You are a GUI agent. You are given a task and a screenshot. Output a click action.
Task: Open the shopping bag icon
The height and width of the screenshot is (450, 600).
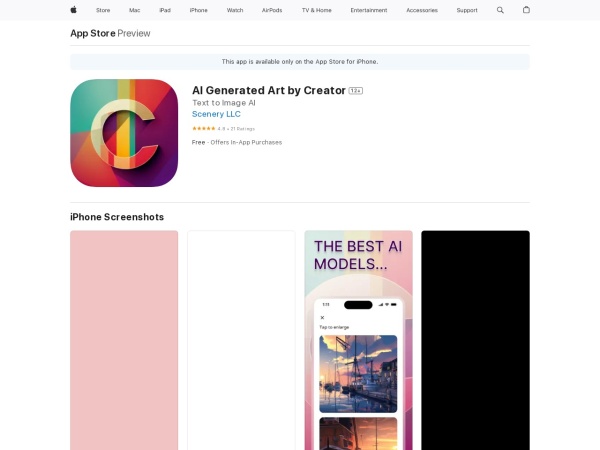click(526, 10)
